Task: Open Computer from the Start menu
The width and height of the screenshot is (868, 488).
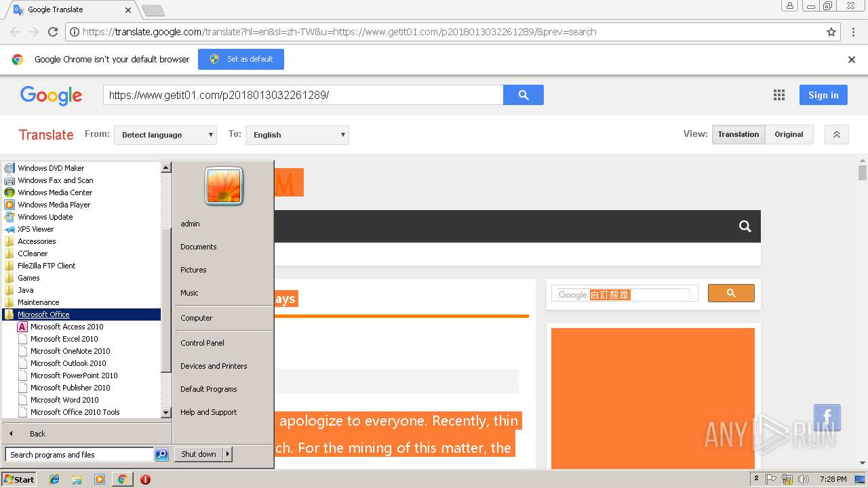Action: [x=224, y=318]
